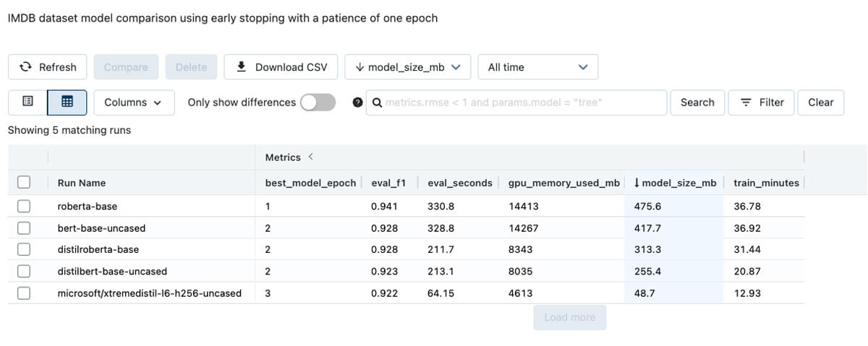The image size is (868, 346).
Task: Click the search magnifier icon
Action: 377,103
